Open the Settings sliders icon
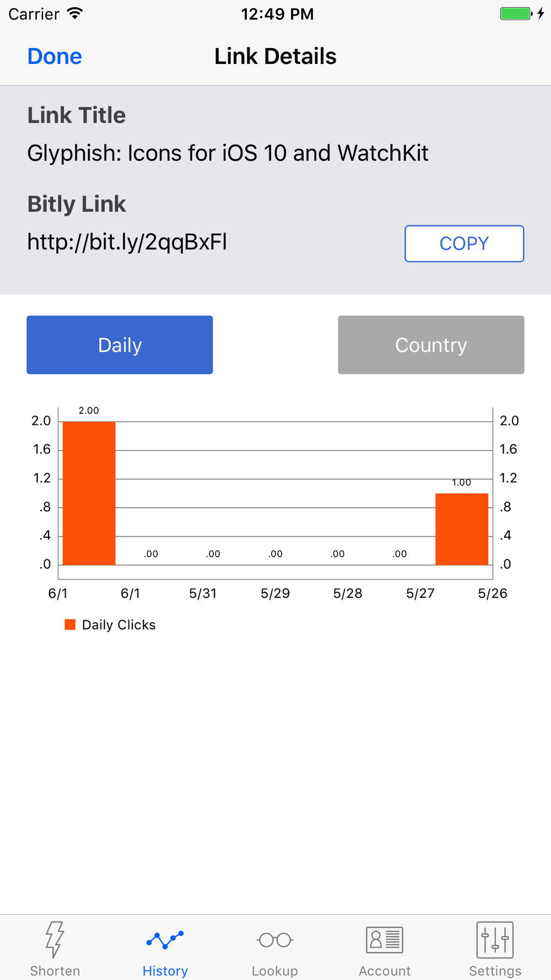This screenshot has width=551, height=980. pyautogui.click(x=495, y=939)
